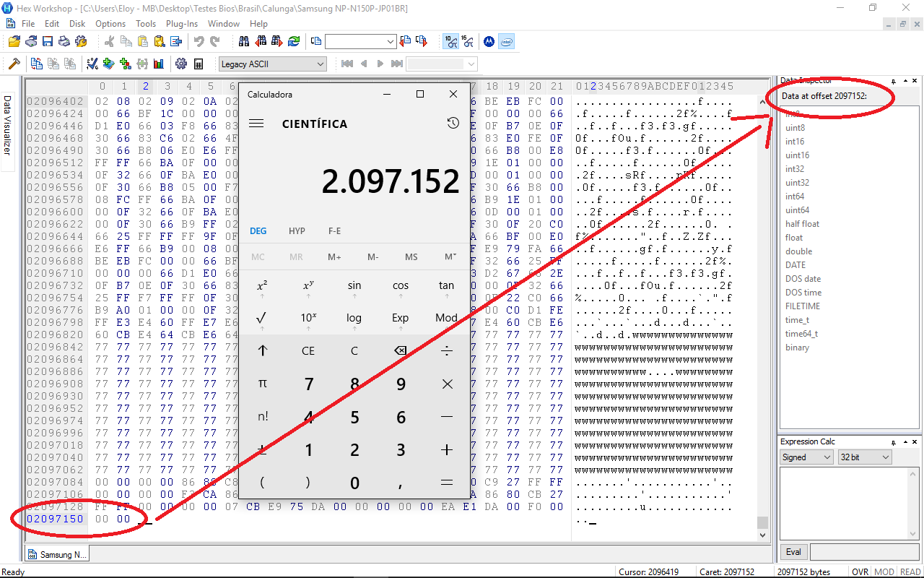Click the Eval result field
Viewport: 924px width, 578px height.
coord(865,552)
